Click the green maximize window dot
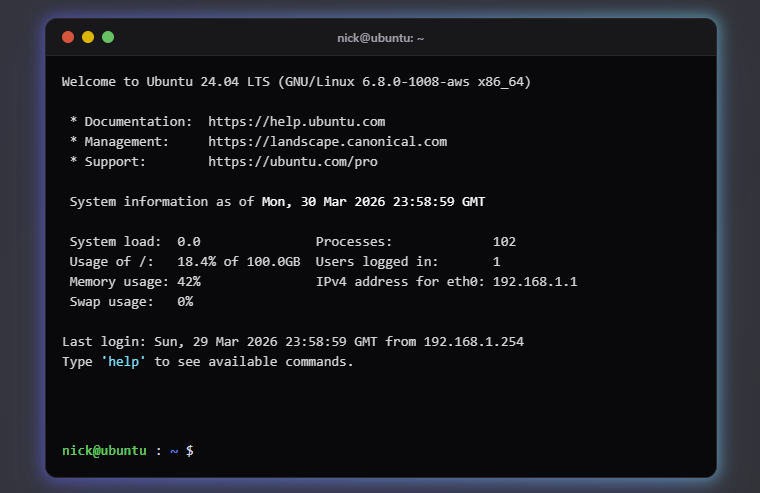Image resolution: width=760 pixels, height=493 pixels. pyautogui.click(x=108, y=37)
